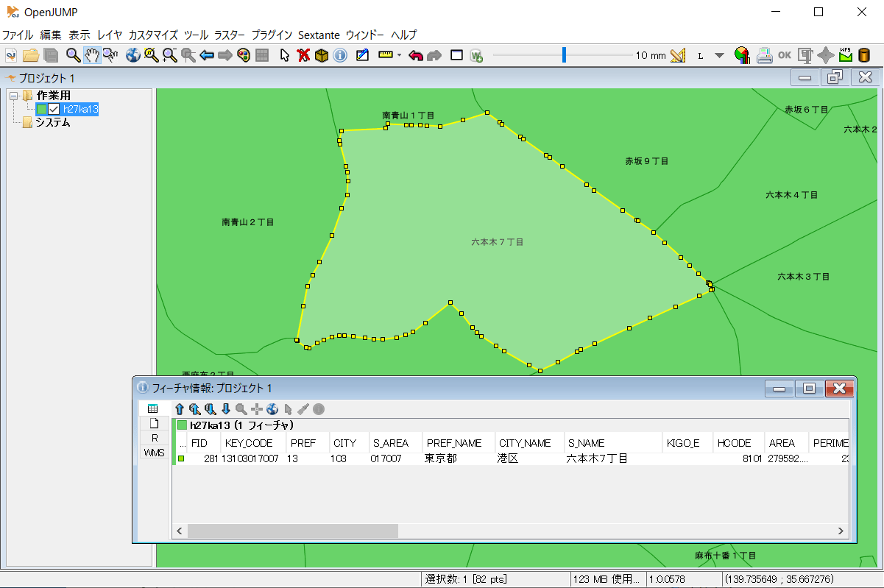Select the yellow ruler measure tool
The width and height of the screenshot is (884, 588).
point(385,55)
